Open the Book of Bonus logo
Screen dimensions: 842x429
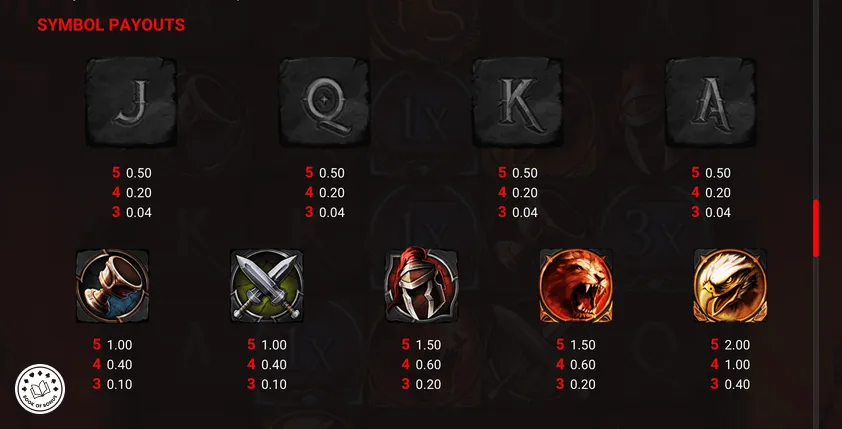[40, 389]
